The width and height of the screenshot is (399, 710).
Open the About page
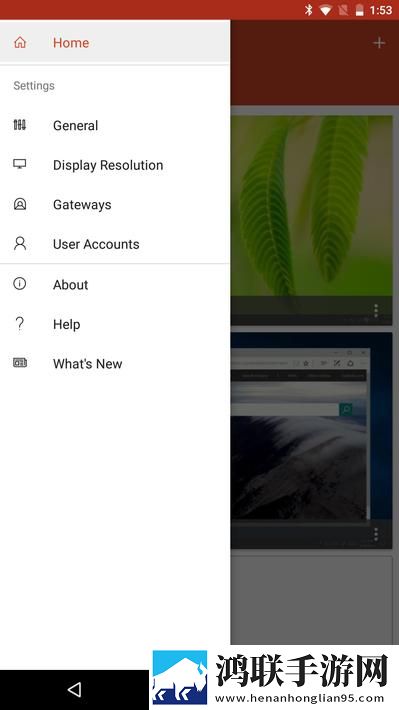115,285
